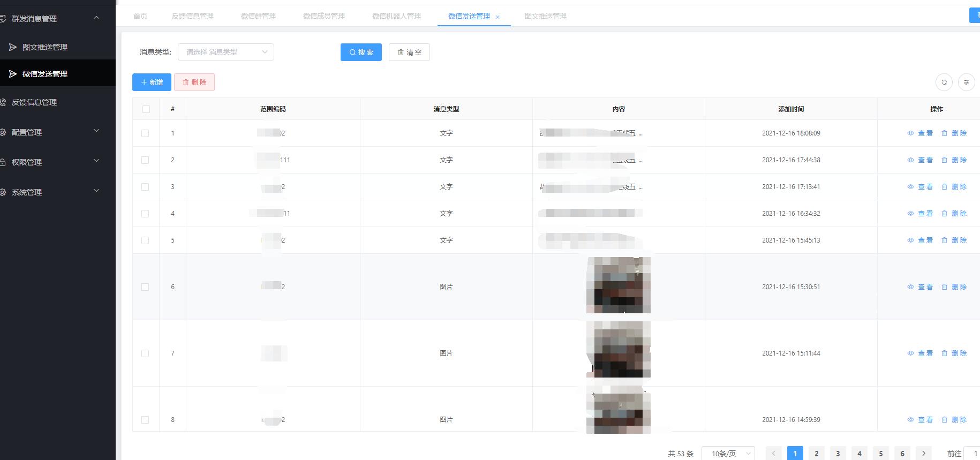Screen dimensions: 980x460
Task: Check the checkbox for row 7
Action: [x=145, y=353]
